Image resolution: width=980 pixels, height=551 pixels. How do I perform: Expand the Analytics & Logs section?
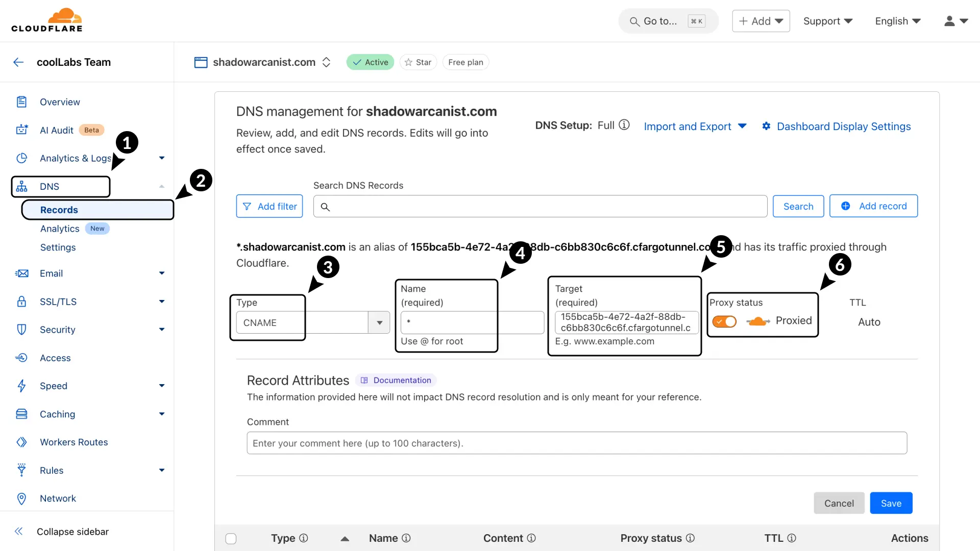pyautogui.click(x=162, y=158)
